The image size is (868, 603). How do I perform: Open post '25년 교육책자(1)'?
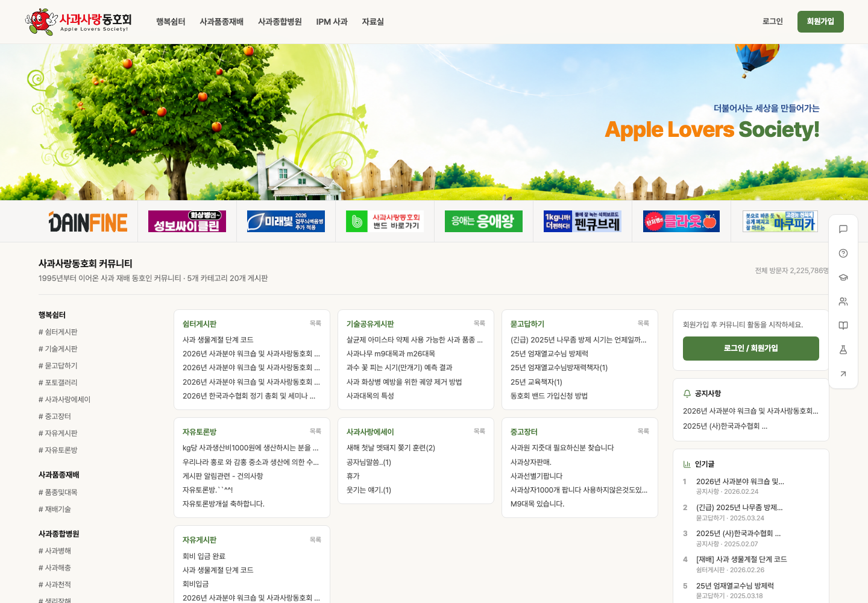tap(536, 382)
